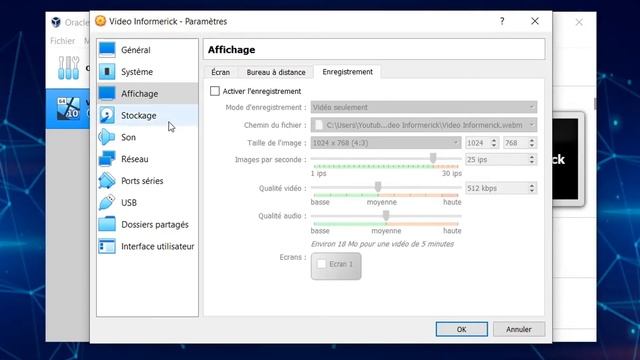Click the Dossiers partagés folder icon
Viewport: 640px width, 360px height.
107,224
